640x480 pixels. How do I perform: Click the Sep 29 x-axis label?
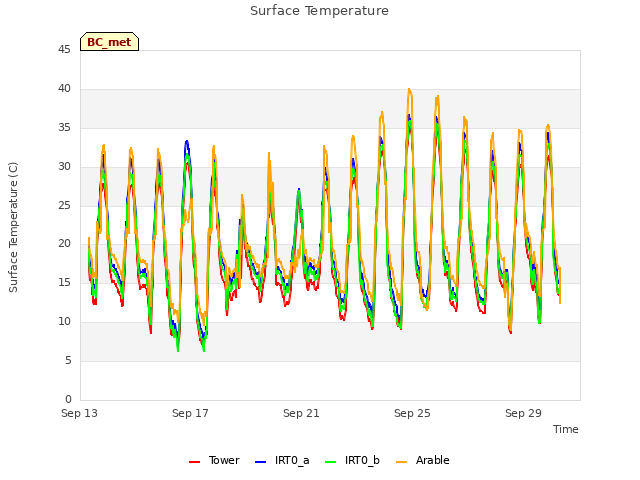523,413
